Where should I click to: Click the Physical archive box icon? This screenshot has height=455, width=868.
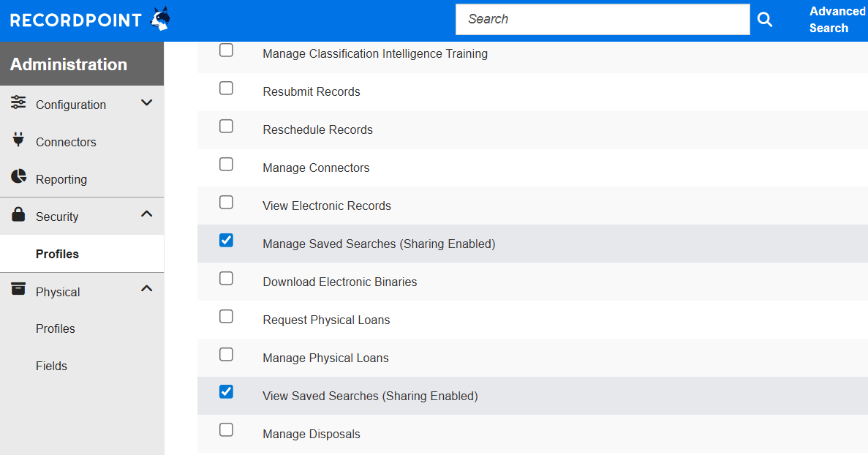click(x=19, y=290)
